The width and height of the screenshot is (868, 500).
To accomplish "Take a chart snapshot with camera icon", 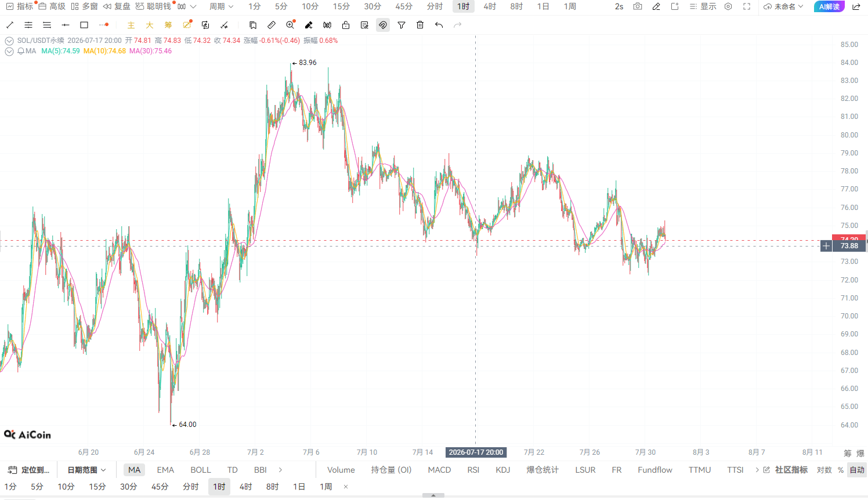I will point(638,6).
